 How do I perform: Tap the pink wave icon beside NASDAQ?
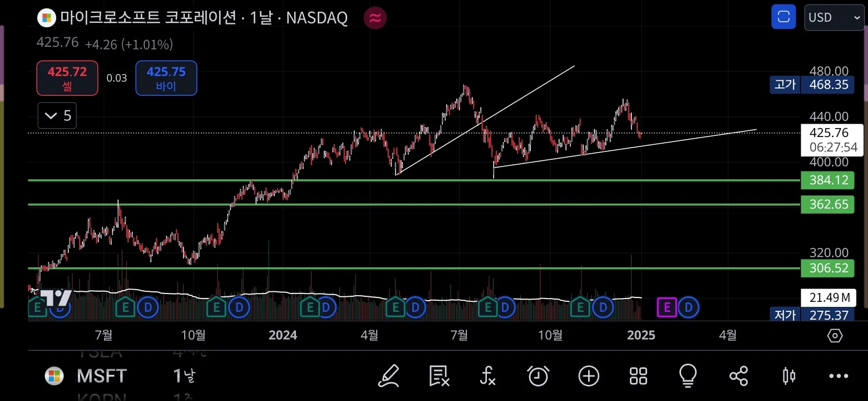[x=375, y=18]
